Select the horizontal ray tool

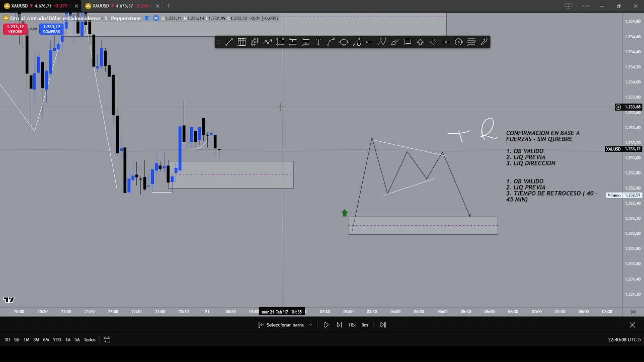point(369,42)
